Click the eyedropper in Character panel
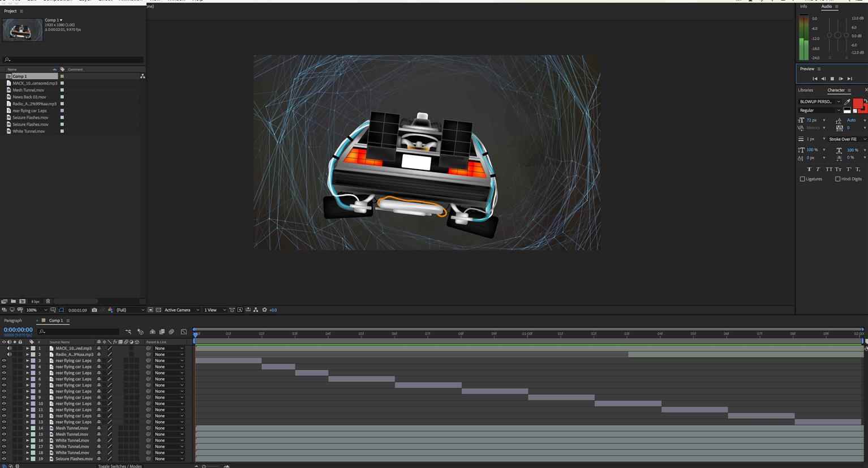The height and width of the screenshot is (468, 868). click(x=847, y=102)
